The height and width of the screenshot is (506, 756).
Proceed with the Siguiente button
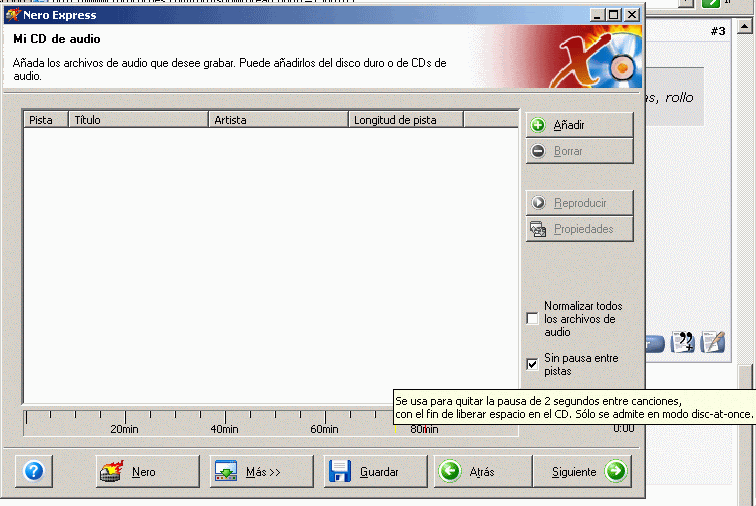click(x=582, y=471)
